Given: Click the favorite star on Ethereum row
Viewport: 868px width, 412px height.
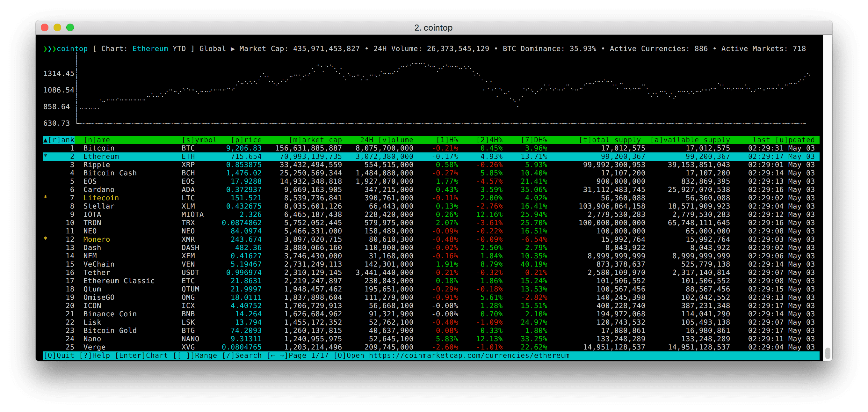Looking at the screenshot, I should [46, 156].
